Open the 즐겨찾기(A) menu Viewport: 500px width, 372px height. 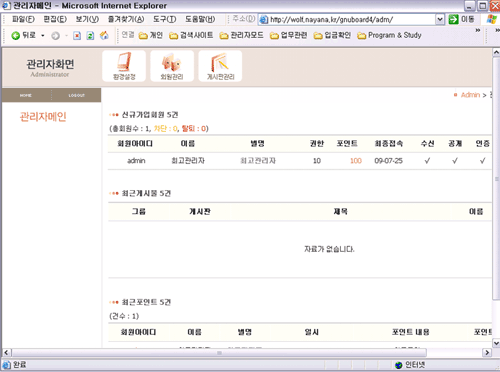(x=126, y=19)
